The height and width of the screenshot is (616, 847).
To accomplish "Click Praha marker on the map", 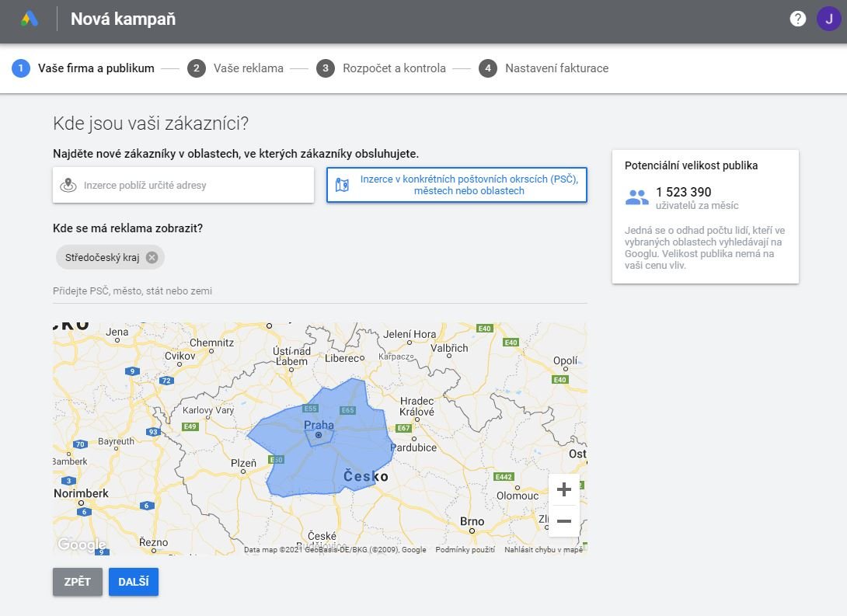I will [x=319, y=434].
